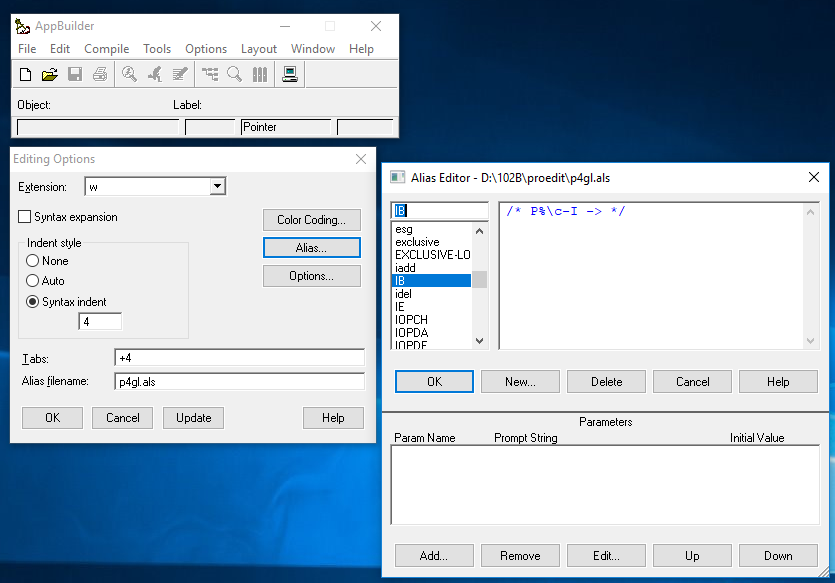Image resolution: width=835 pixels, height=583 pixels.
Task: Select the None indent style
Action: click(32, 261)
